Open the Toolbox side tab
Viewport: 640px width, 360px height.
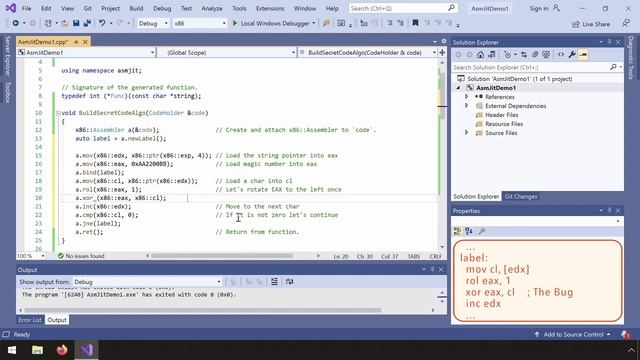point(7,92)
